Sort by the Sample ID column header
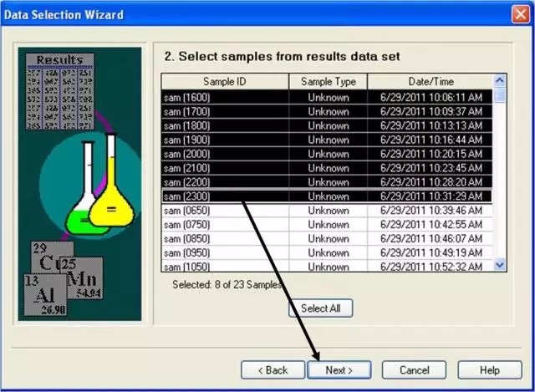 pos(225,81)
